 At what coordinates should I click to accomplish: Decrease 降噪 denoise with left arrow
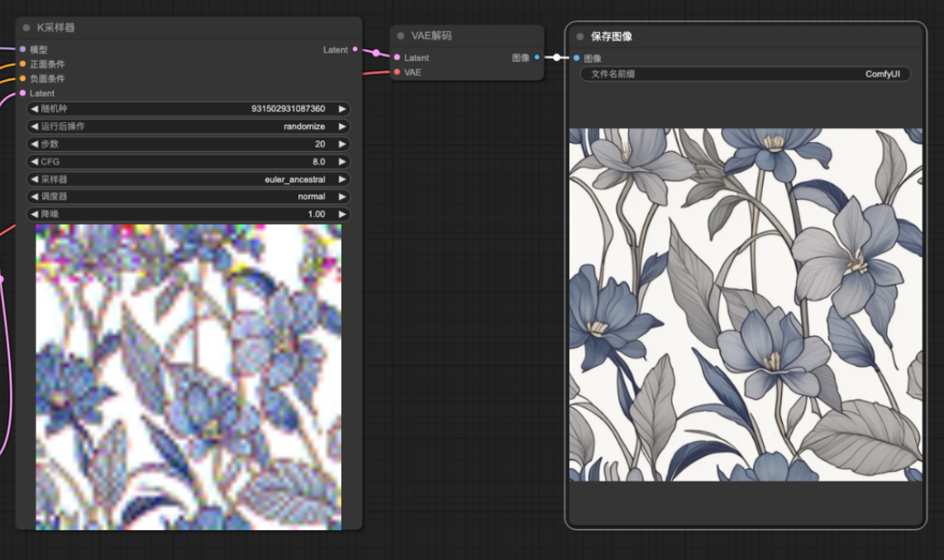[35, 214]
